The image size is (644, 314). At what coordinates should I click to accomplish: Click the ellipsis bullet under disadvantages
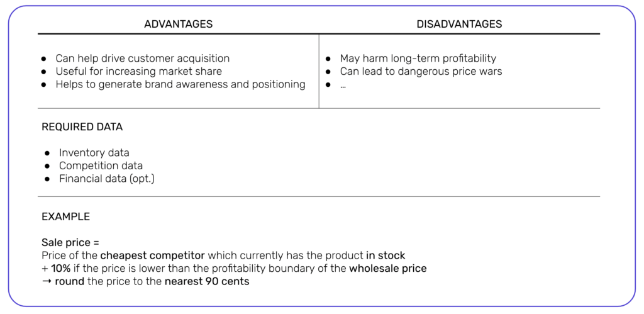(x=343, y=86)
